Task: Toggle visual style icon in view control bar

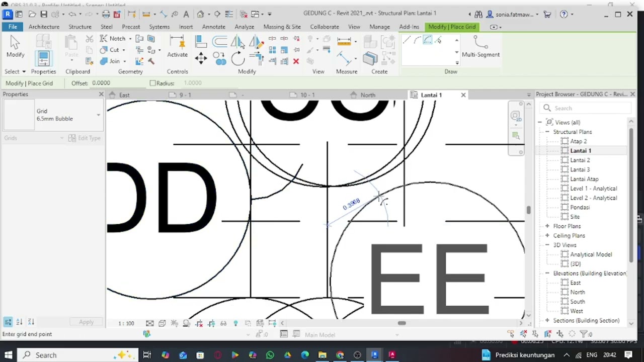Action: (x=162, y=323)
